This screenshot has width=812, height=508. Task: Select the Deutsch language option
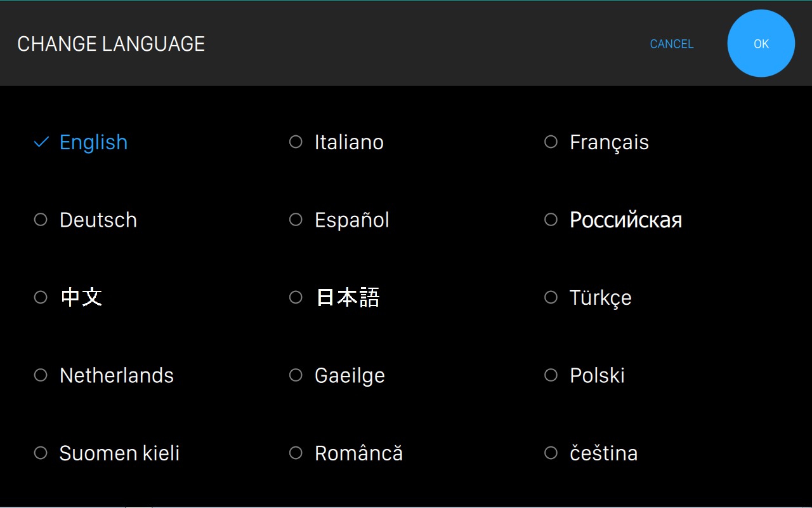[41, 220]
